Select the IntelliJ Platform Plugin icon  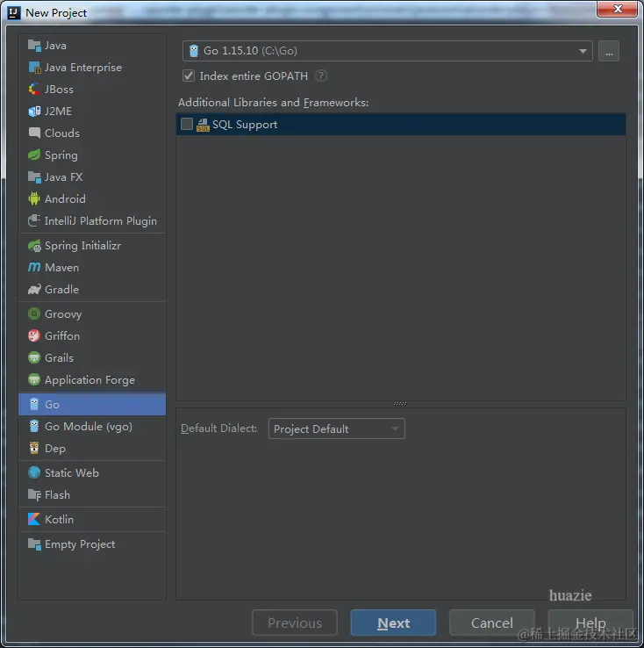pos(34,220)
